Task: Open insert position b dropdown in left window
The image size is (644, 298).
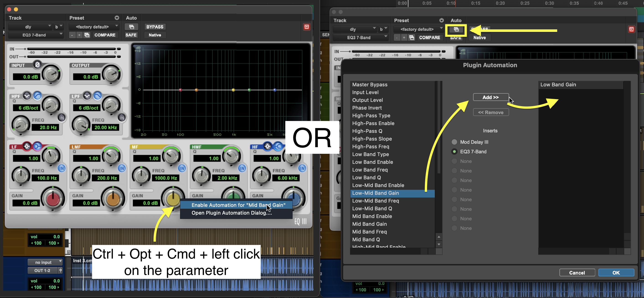Action: click(59, 27)
